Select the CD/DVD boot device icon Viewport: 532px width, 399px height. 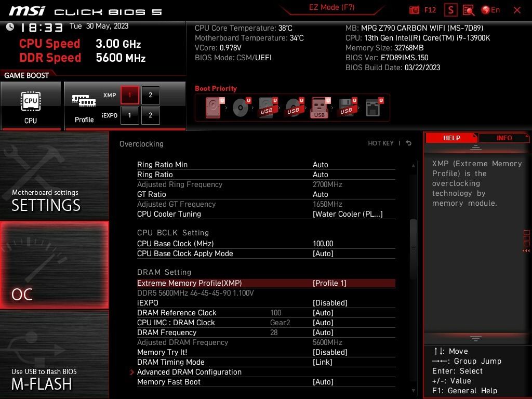click(241, 108)
